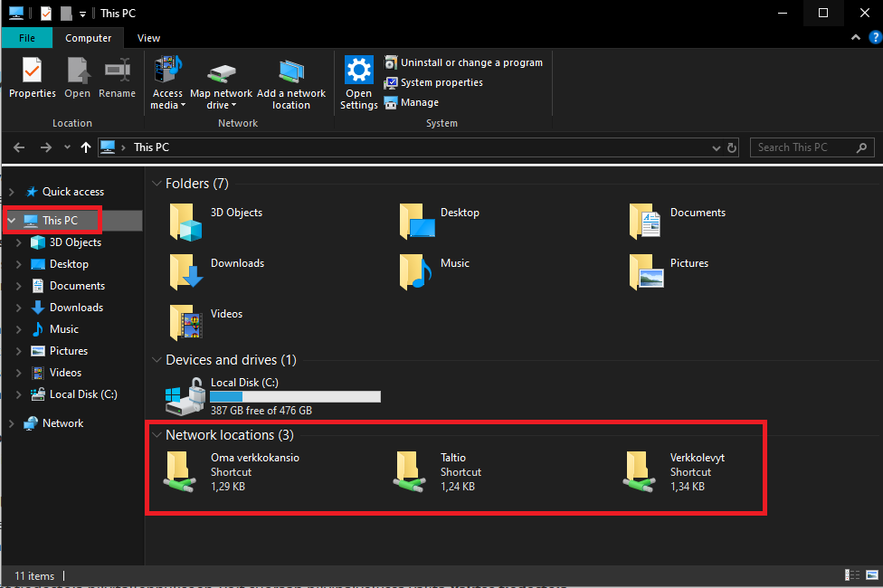
Task: Click the help question mark icon
Action: [x=875, y=38]
